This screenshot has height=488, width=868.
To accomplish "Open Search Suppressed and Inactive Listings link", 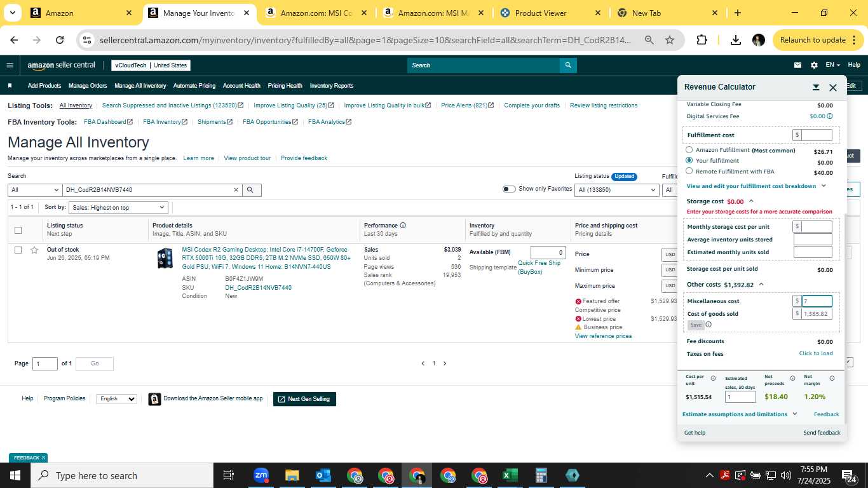I will pyautogui.click(x=173, y=105).
